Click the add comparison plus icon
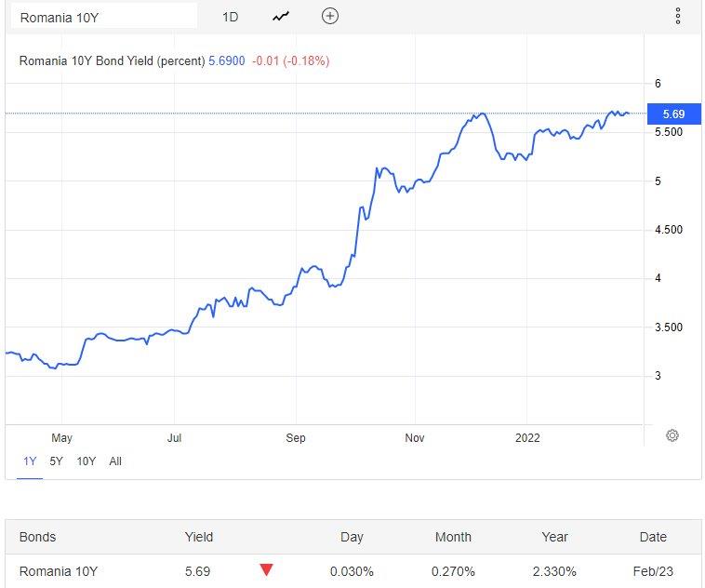 tap(330, 16)
